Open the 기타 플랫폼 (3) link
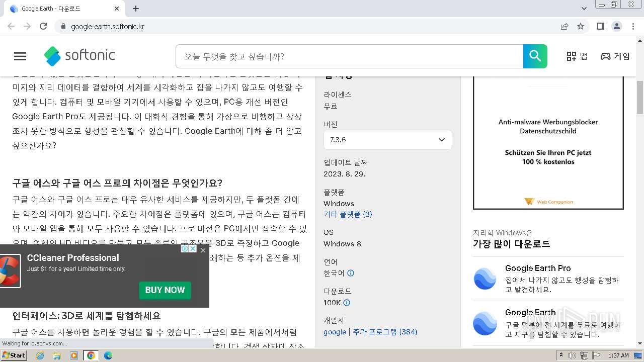The width and height of the screenshot is (644, 362). pyautogui.click(x=348, y=214)
